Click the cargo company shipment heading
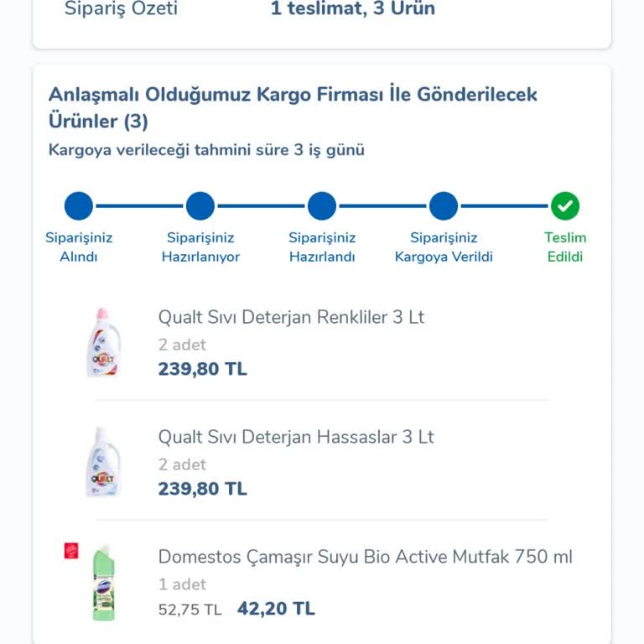This screenshot has height=644, width=644. [293, 107]
